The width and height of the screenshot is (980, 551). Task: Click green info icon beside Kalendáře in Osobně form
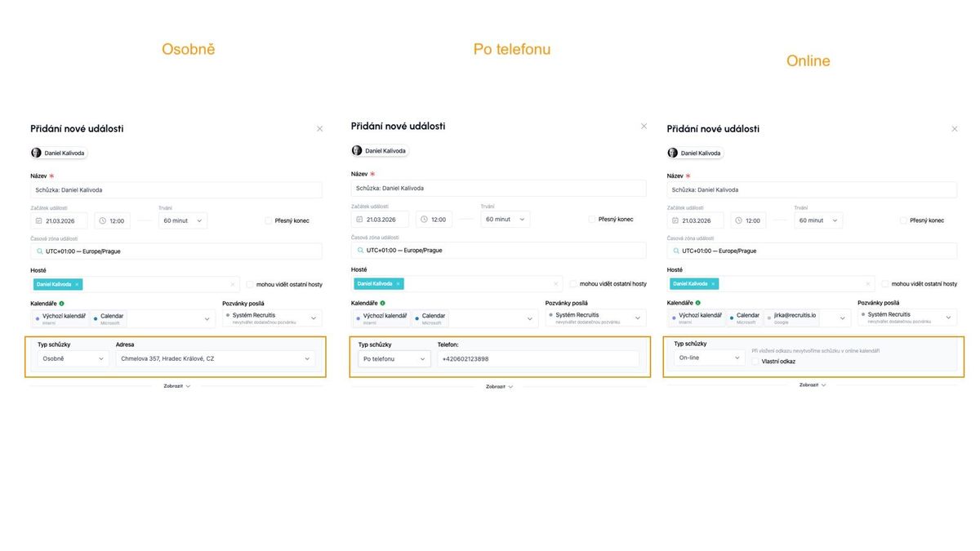pos(61,304)
